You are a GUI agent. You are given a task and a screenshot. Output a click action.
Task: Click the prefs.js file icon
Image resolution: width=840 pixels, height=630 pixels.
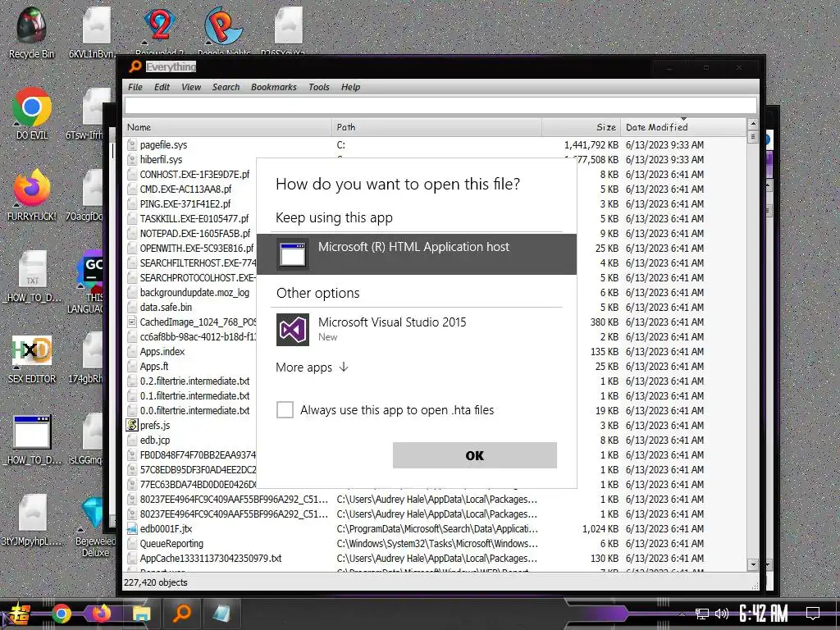tap(132, 426)
